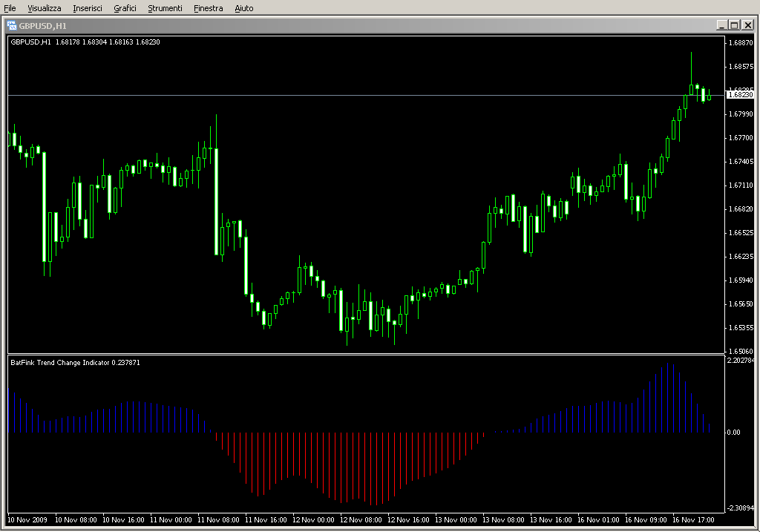Click the 10 Nov 08:00 time label

pyautogui.click(x=76, y=520)
